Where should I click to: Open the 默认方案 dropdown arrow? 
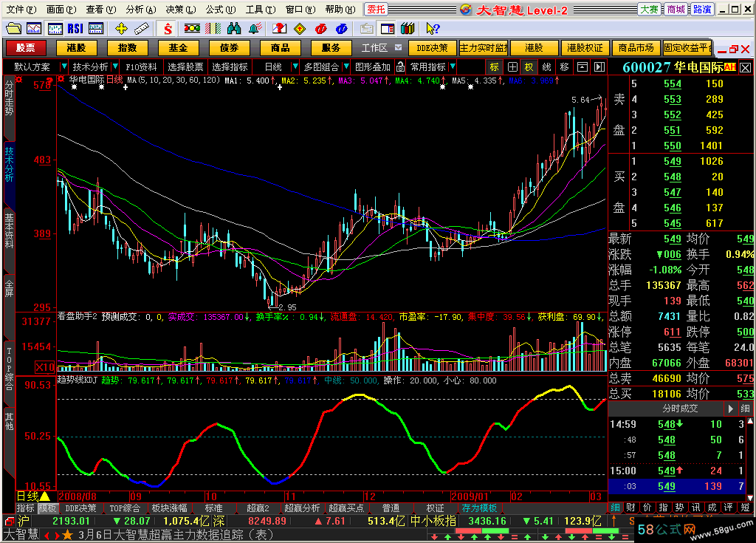point(63,66)
